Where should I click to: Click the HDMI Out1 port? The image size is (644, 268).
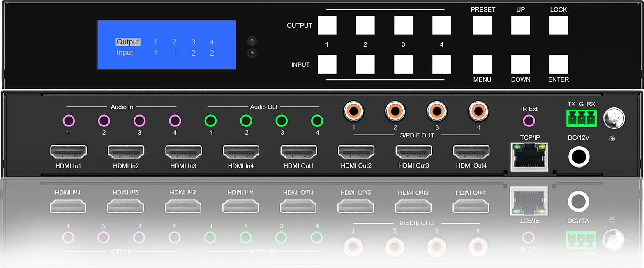pos(298,152)
